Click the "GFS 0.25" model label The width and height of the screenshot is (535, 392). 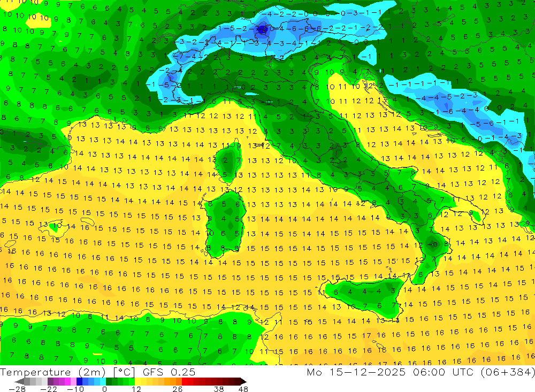[x=169, y=372]
